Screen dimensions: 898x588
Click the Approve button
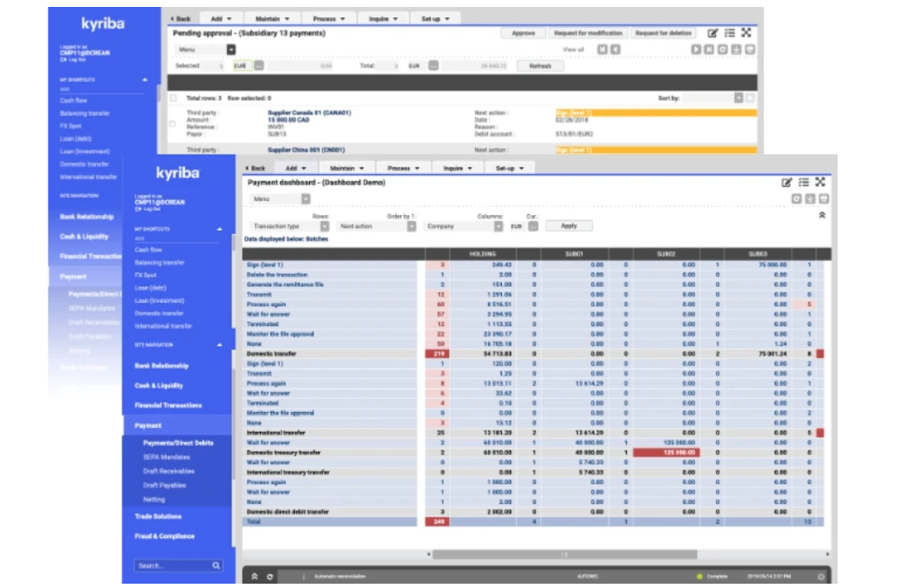point(523,33)
